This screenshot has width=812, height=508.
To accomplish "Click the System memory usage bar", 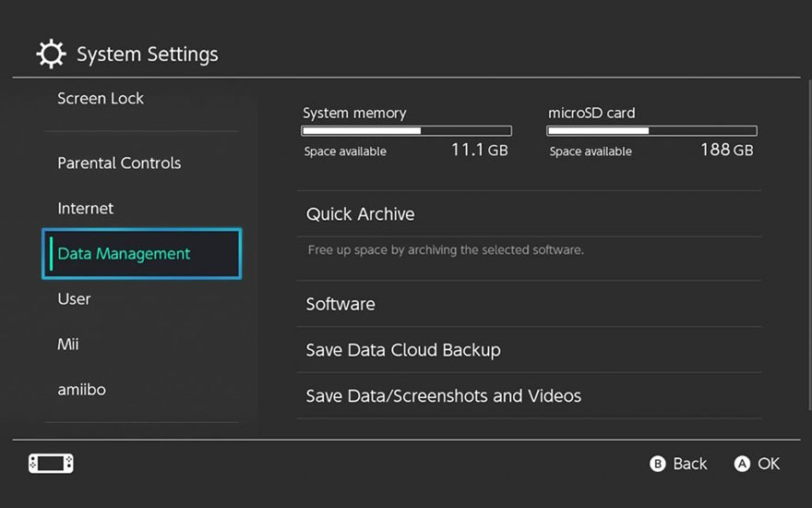I will 406,131.
